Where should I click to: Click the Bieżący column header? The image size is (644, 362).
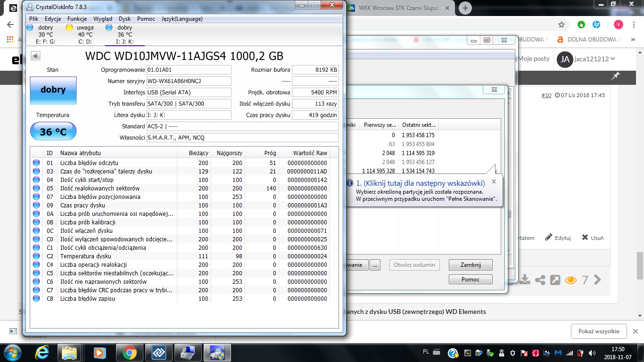click(194, 153)
